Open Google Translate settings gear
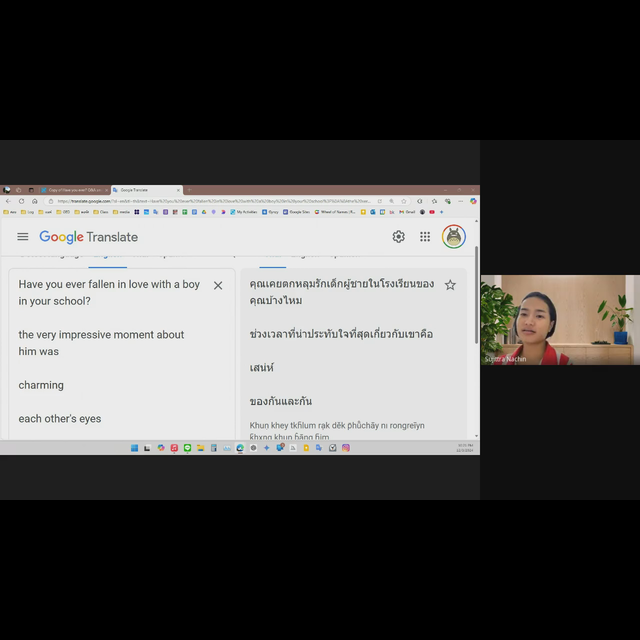Viewport: 640px width, 640px height. [x=398, y=237]
